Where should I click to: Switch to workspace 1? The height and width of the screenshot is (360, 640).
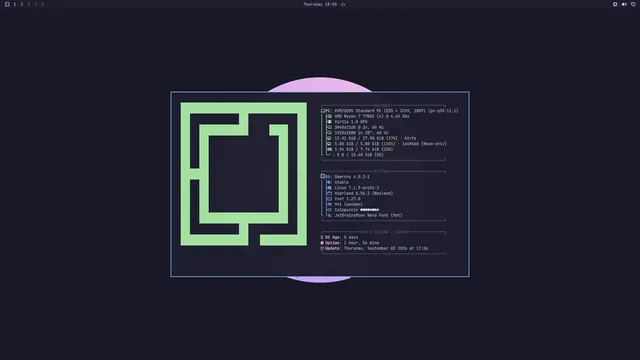click(x=15, y=4)
